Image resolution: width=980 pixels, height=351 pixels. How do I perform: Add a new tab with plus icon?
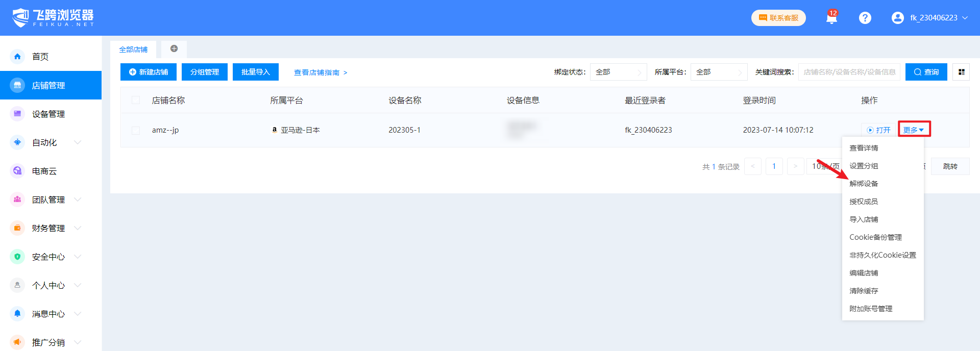174,49
